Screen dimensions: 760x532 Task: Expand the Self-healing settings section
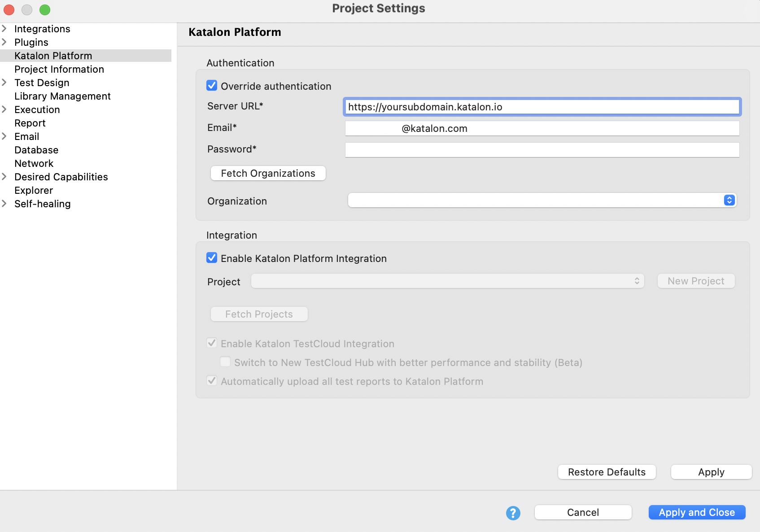click(4, 204)
